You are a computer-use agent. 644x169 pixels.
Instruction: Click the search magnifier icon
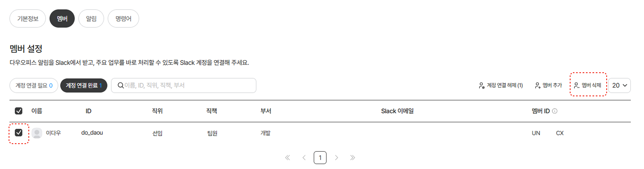tap(120, 85)
